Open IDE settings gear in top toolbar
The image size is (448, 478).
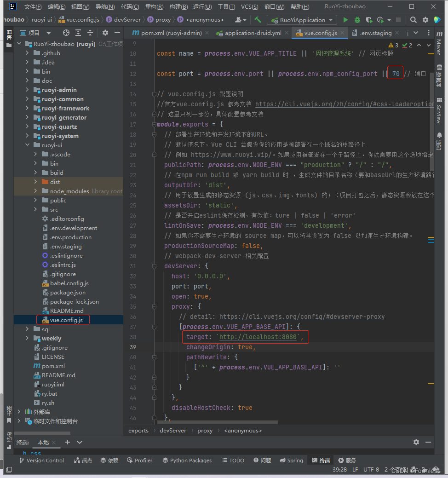point(425,20)
